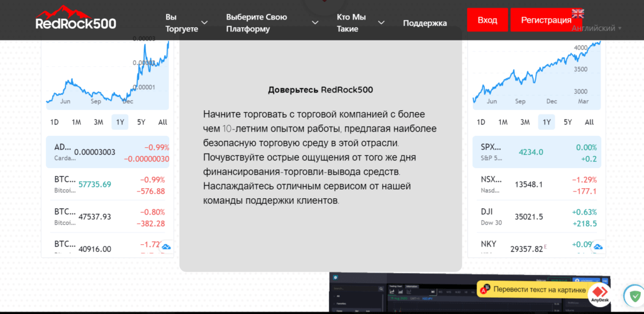Select the DJI Dow 30 row
The image size is (644, 314).
[x=537, y=216]
